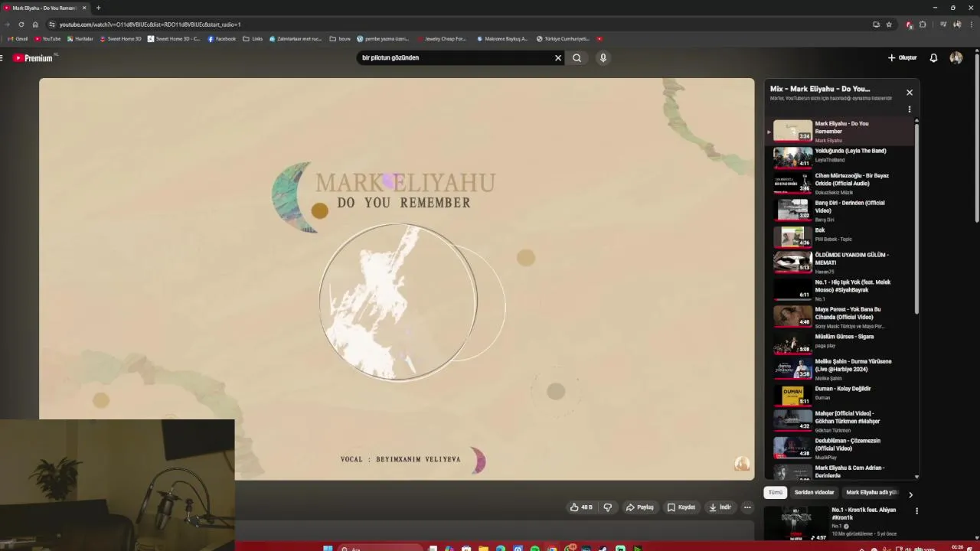Click Windows taskbar search box
This screenshot has height=551, width=980.
click(381, 549)
